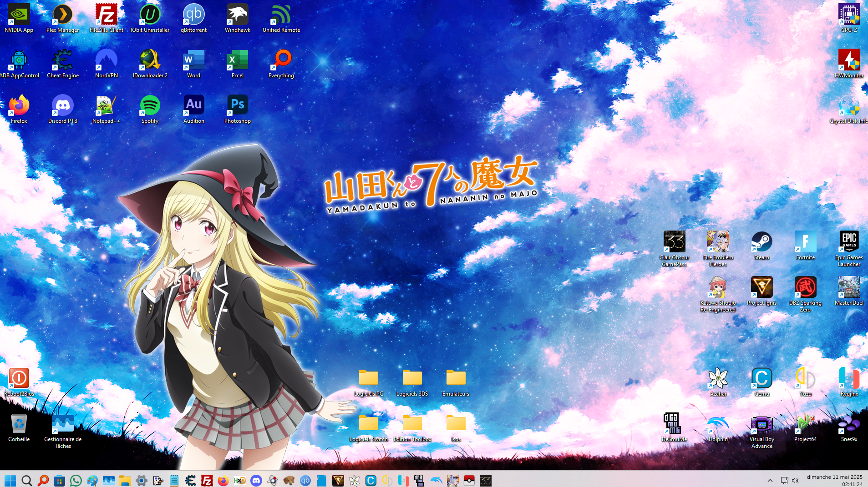Select the Firefox desktop shortcut
The image size is (868, 487).
pos(19,109)
